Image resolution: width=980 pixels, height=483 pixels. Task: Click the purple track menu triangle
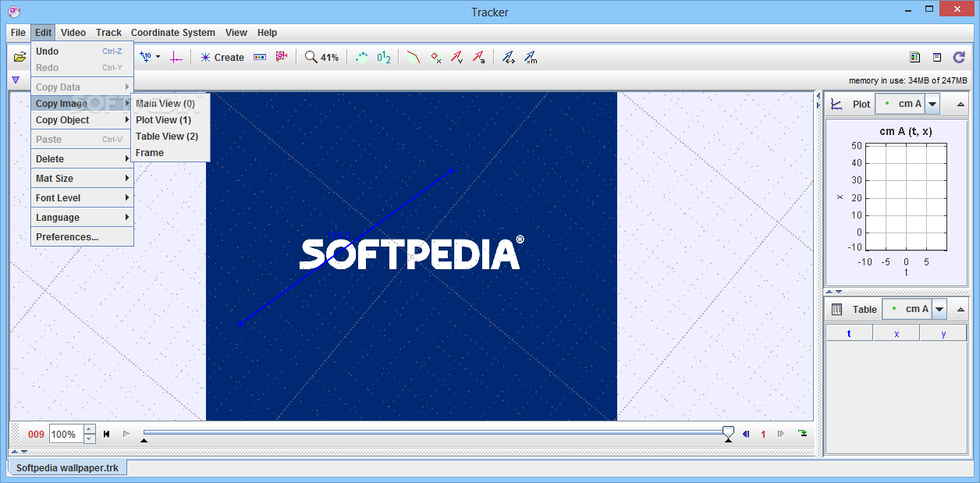[15, 80]
